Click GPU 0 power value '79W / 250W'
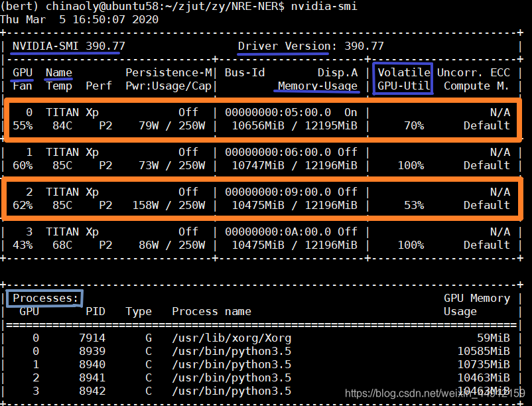532x406 pixels. click(x=172, y=125)
